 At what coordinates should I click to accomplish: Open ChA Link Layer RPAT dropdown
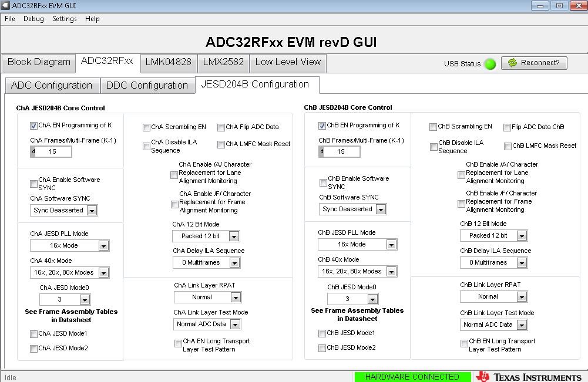(x=208, y=298)
